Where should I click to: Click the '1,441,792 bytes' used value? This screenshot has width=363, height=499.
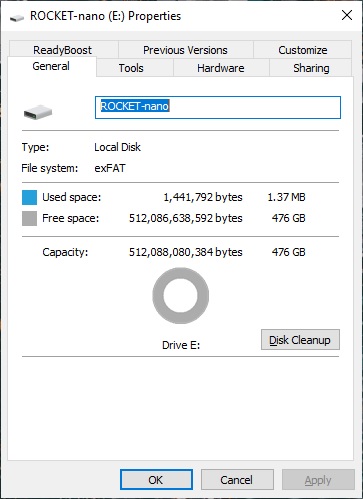[x=203, y=197]
